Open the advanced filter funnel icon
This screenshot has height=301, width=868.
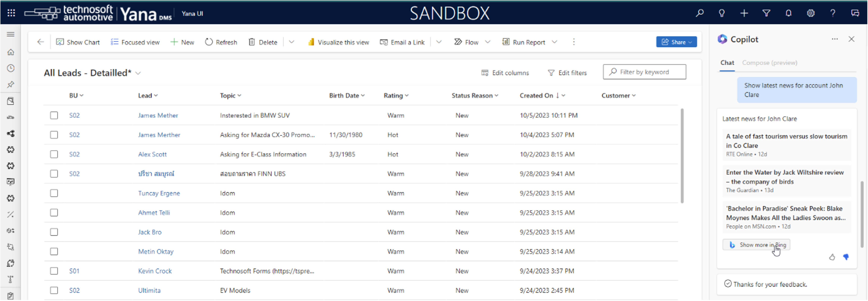point(766,13)
